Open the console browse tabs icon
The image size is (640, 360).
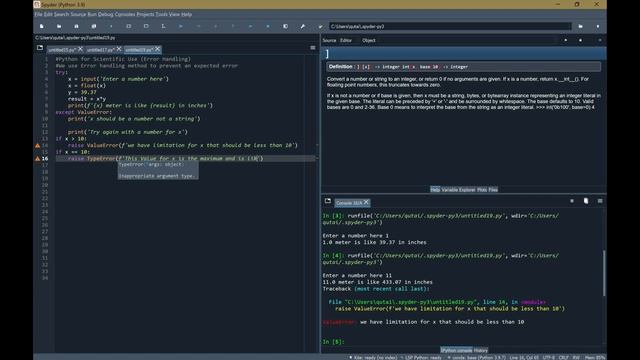(x=328, y=201)
